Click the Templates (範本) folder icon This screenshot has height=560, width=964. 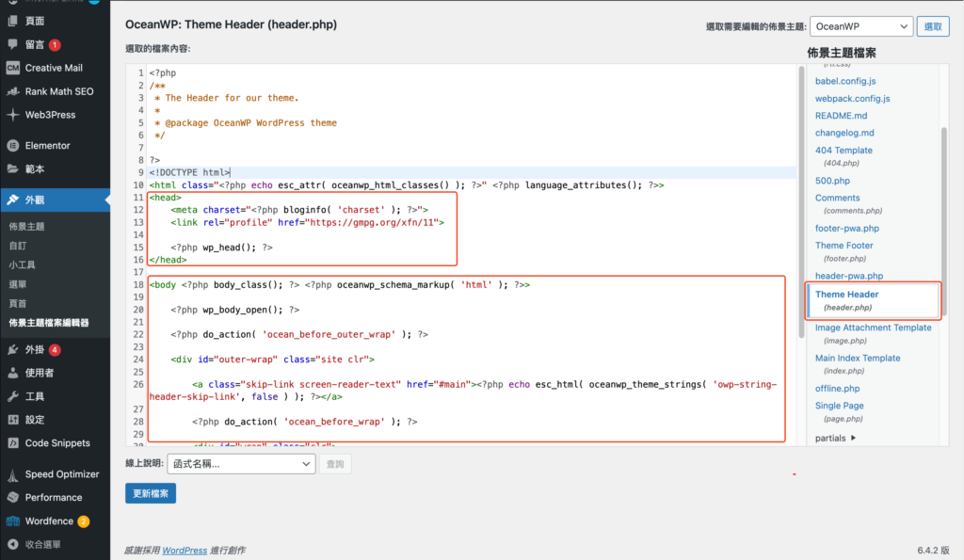[x=12, y=168]
